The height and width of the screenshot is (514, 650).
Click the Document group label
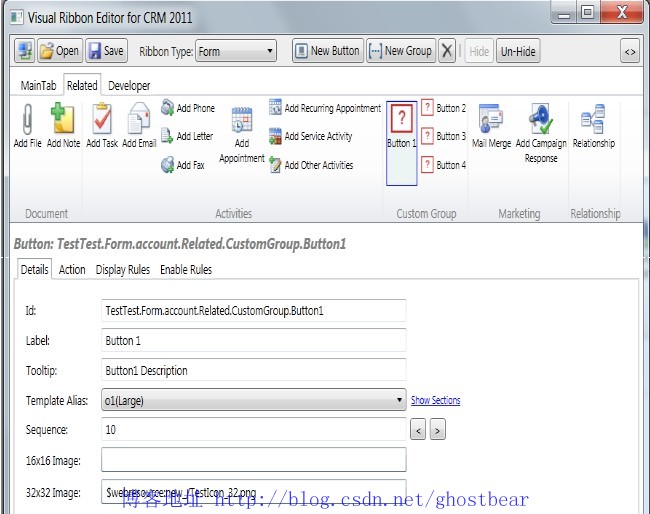(46, 213)
